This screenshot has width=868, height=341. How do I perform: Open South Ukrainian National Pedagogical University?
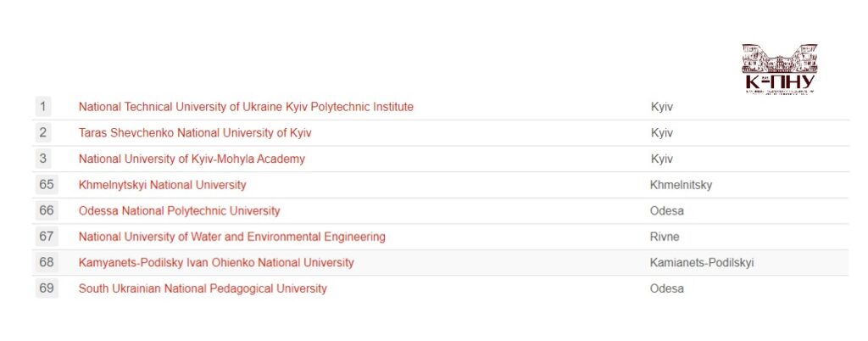203,288
